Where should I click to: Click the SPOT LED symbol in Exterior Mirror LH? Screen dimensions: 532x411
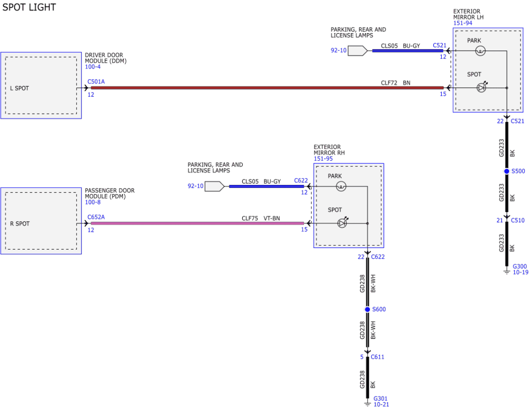tap(481, 87)
